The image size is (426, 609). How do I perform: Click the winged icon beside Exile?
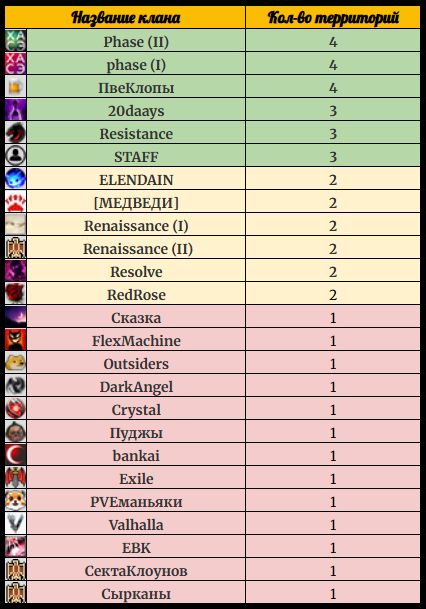click(x=16, y=477)
